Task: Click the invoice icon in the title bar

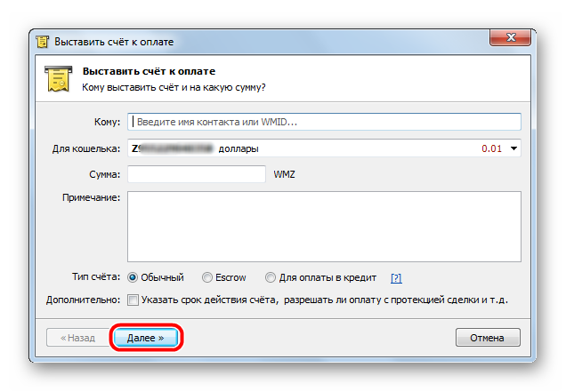Action: click(x=42, y=42)
